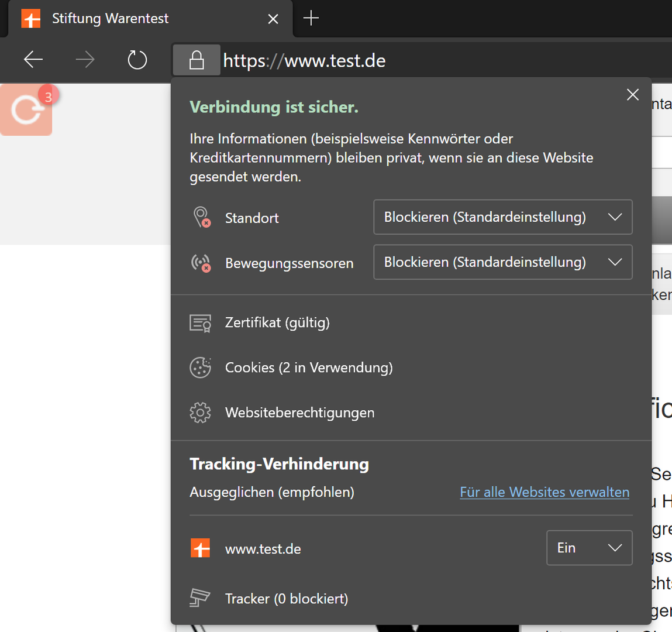Click the Tracker camera icon

pos(199,597)
